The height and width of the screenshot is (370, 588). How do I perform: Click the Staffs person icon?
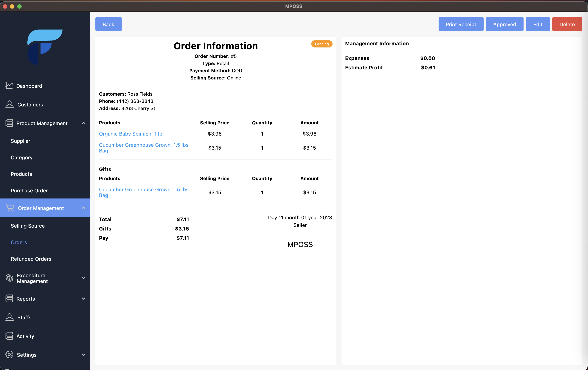click(x=9, y=317)
